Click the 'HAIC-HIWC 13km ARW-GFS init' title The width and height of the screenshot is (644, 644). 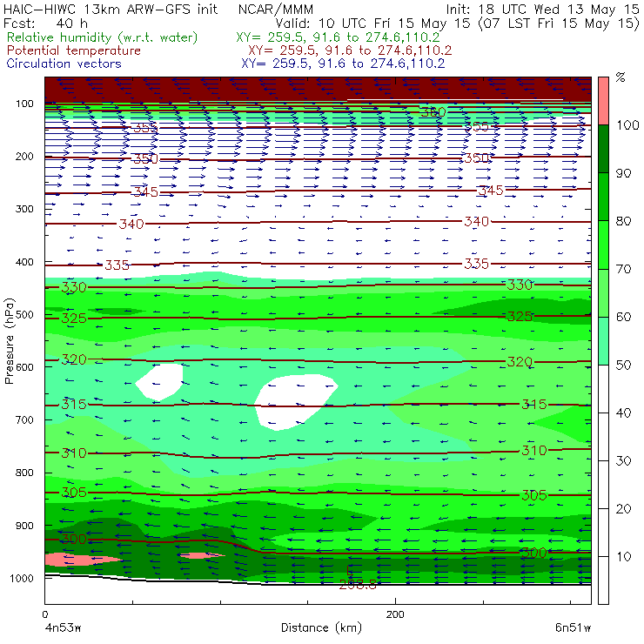110,9
